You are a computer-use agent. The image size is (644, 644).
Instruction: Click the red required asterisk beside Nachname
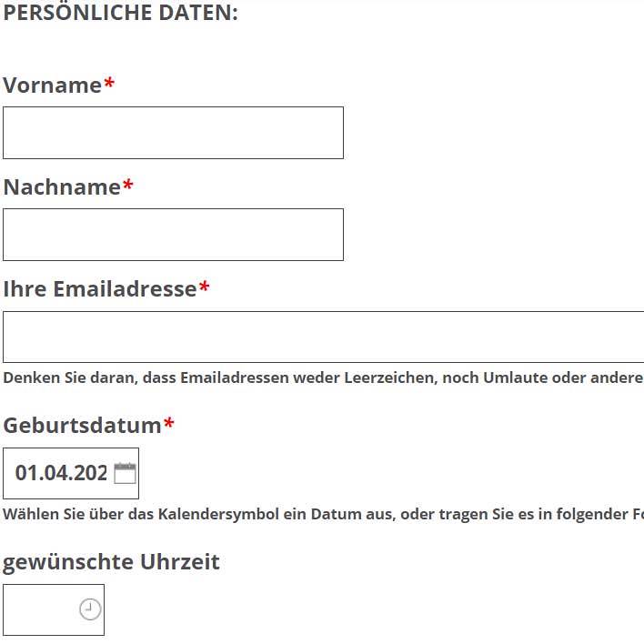pyautogui.click(x=128, y=186)
